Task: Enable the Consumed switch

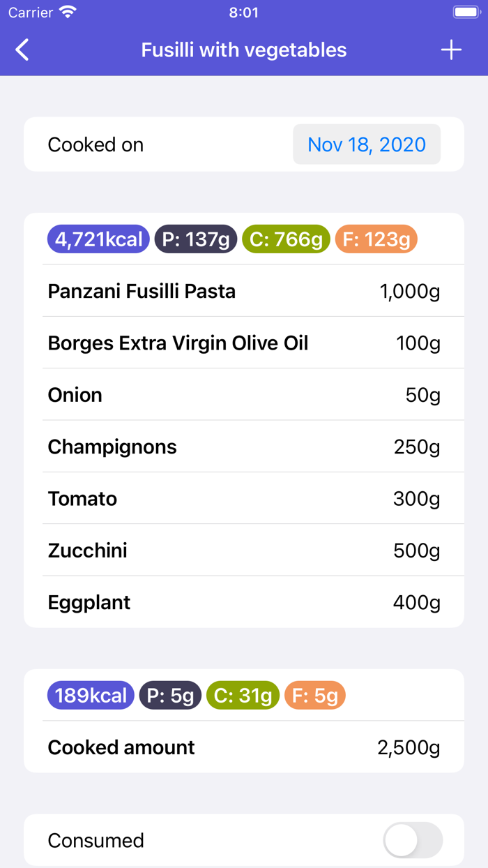Action: (x=412, y=840)
